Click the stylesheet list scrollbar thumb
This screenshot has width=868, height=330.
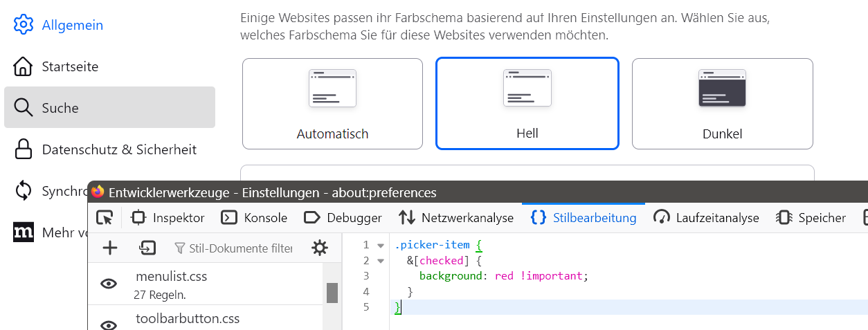(x=332, y=293)
